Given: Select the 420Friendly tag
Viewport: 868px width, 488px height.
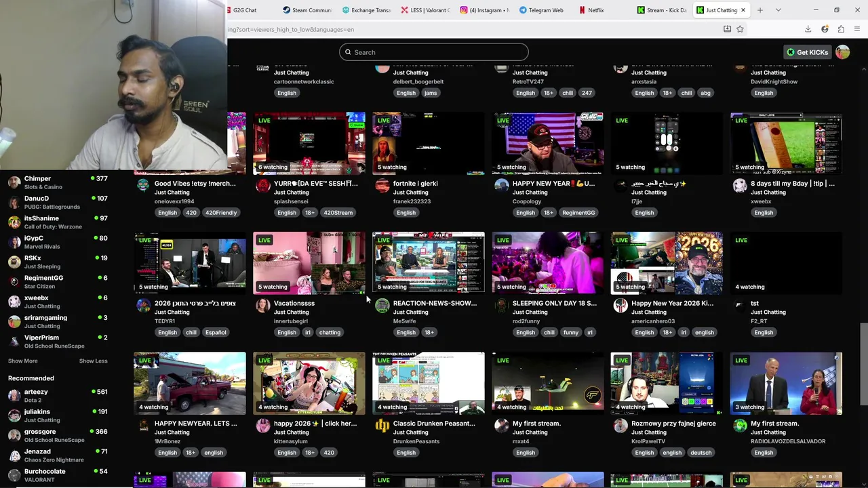Looking at the screenshot, I should [221, 213].
